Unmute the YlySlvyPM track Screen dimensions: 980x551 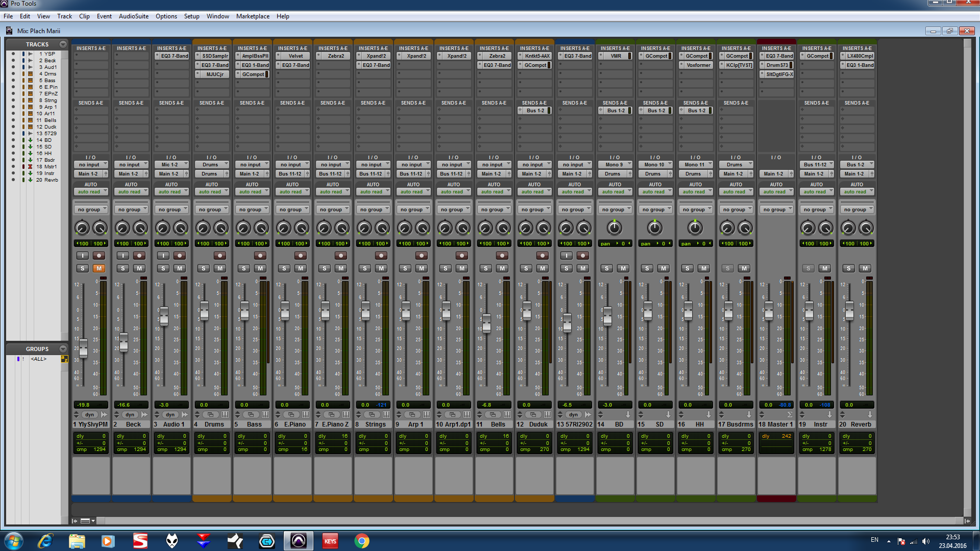(x=99, y=268)
